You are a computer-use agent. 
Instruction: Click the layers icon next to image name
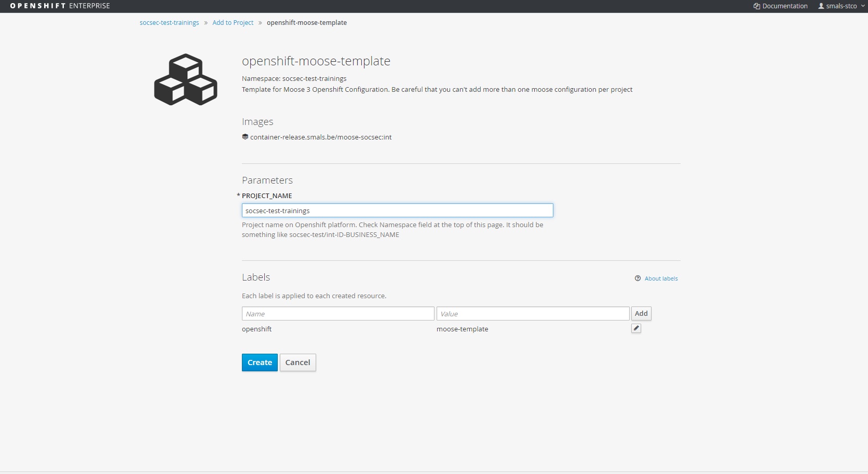pos(245,137)
